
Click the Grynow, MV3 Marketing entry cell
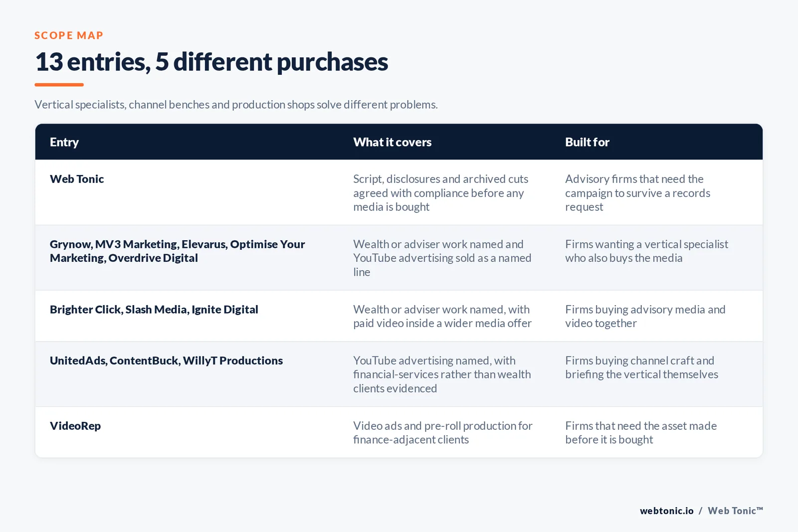tap(177, 251)
